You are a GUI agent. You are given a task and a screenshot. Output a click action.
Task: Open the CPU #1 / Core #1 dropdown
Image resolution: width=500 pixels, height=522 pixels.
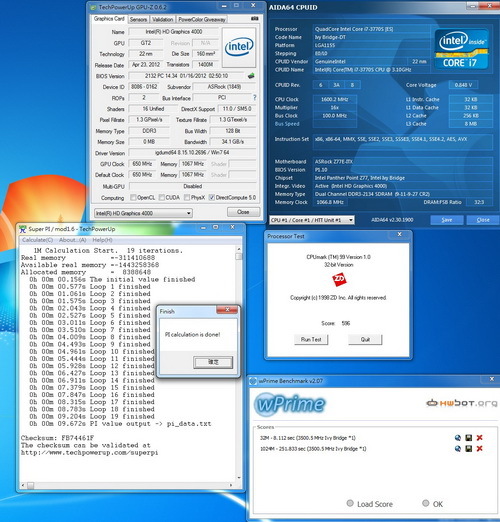(312, 220)
